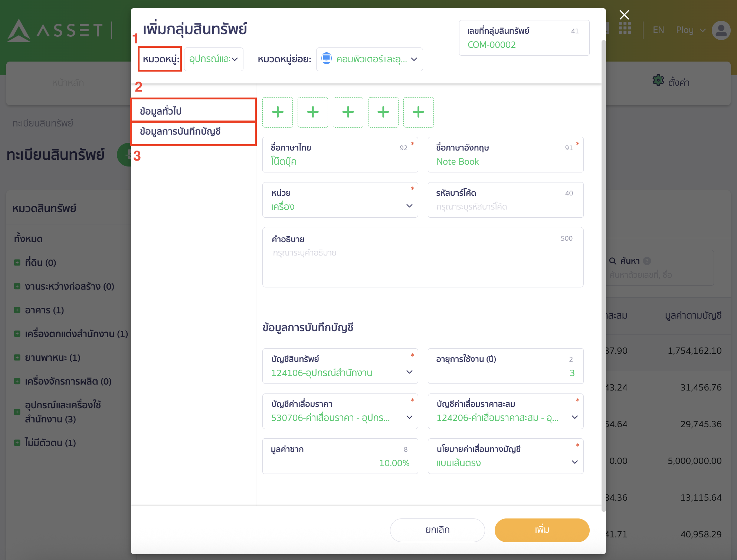The height and width of the screenshot is (560, 737).
Task: Click the settings gear icon
Action: 658,80
